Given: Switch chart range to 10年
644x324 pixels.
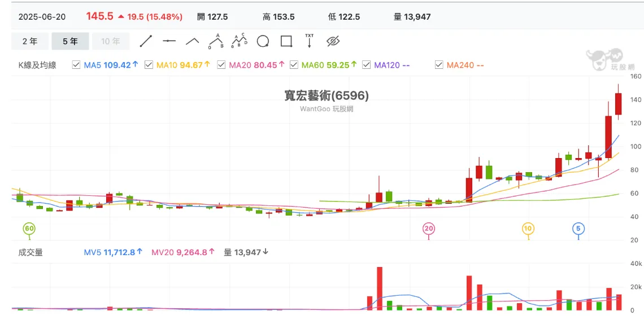Looking at the screenshot, I should [x=111, y=41].
